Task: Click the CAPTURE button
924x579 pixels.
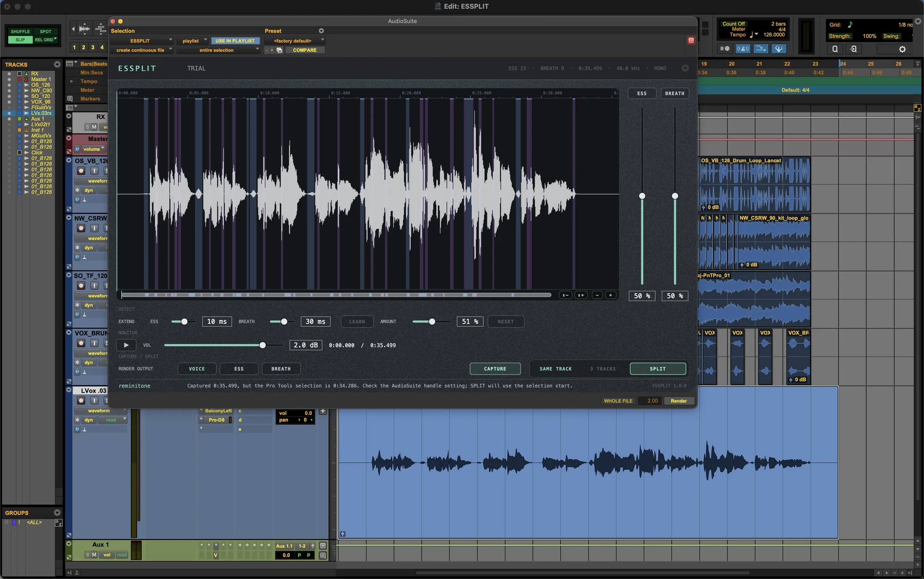Action: click(495, 369)
